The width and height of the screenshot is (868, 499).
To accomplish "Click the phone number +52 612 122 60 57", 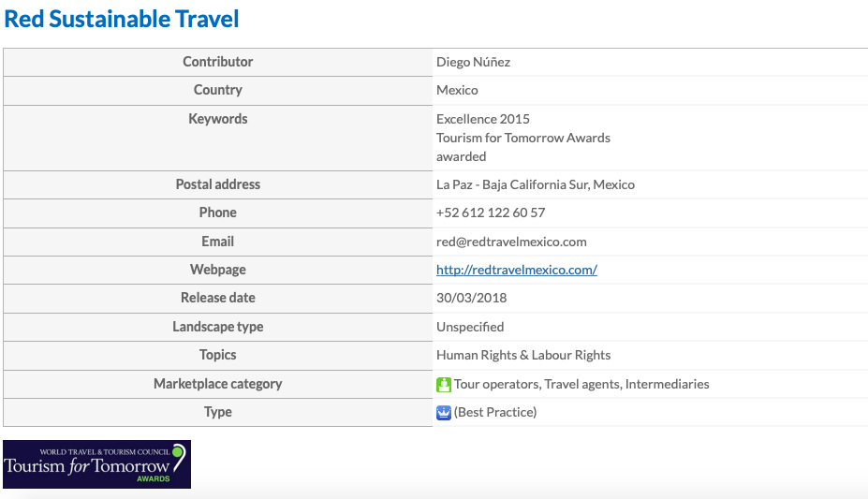I will [491, 213].
